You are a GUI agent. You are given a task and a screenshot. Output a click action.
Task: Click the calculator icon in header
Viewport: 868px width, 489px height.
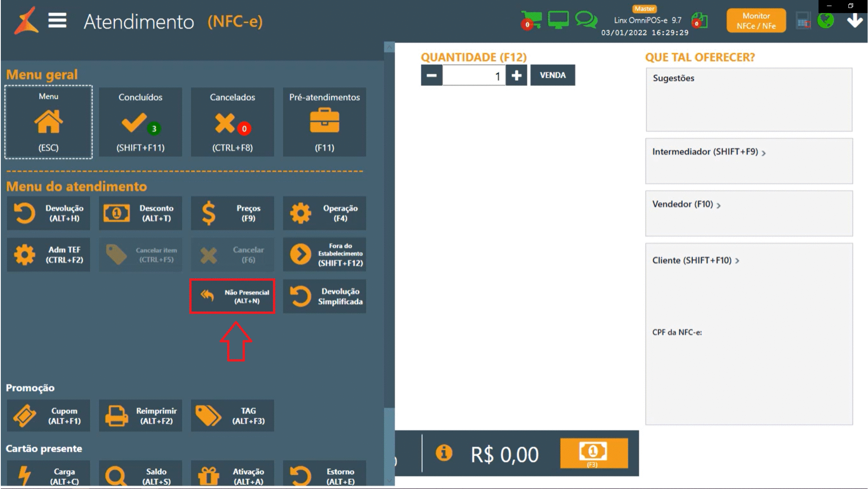(803, 21)
